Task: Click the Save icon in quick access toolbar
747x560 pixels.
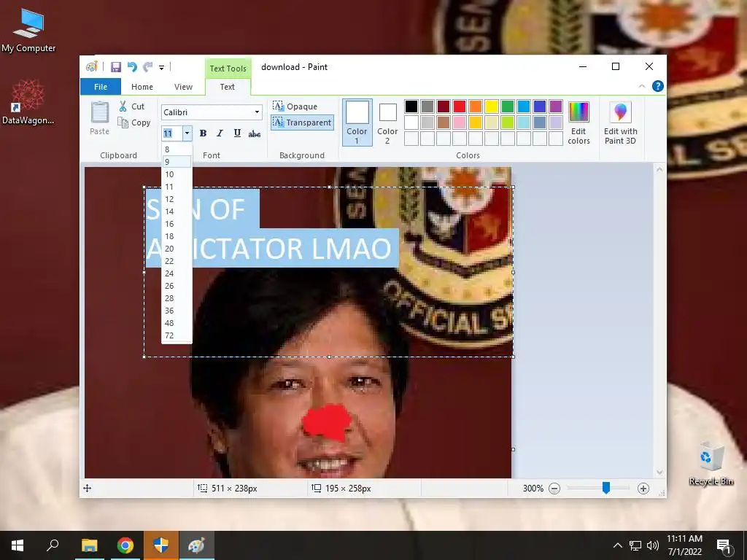Action: pos(116,67)
